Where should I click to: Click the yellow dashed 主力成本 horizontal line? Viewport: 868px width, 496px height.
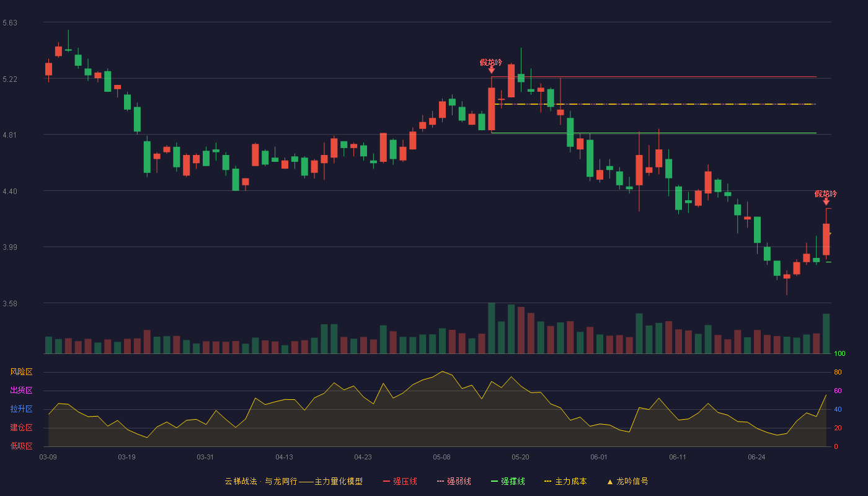(x=654, y=104)
